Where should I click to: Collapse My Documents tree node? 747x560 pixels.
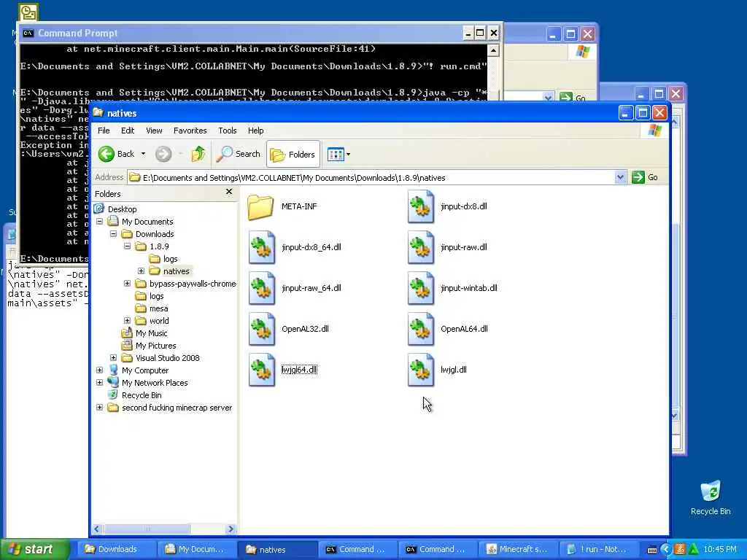(x=99, y=222)
